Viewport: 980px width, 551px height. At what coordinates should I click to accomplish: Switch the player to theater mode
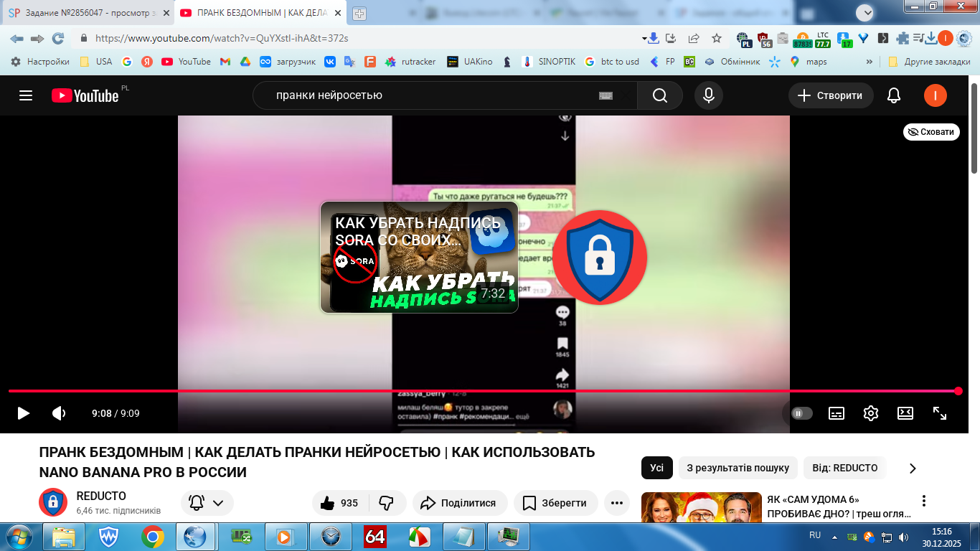point(905,413)
